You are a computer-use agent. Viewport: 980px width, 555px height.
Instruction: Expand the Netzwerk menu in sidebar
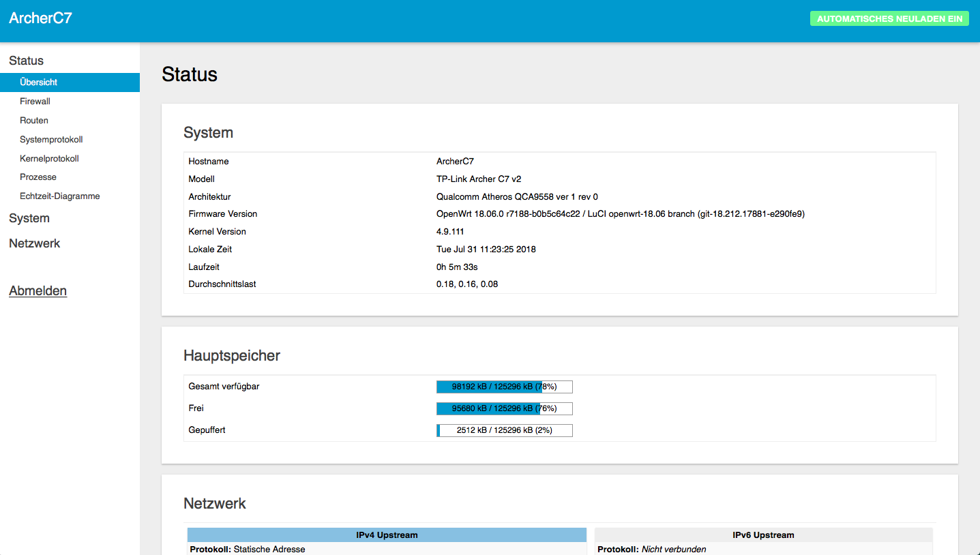click(35, 243)
